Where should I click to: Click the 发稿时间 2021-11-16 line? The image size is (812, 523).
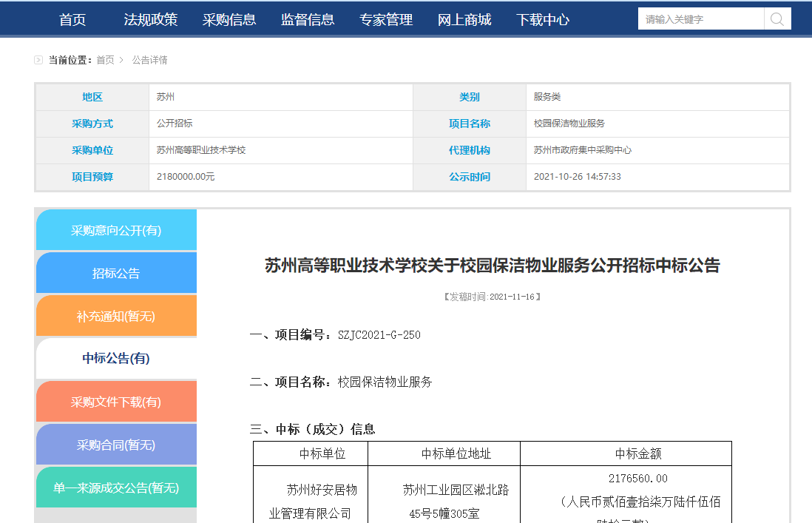click(493, 297)
